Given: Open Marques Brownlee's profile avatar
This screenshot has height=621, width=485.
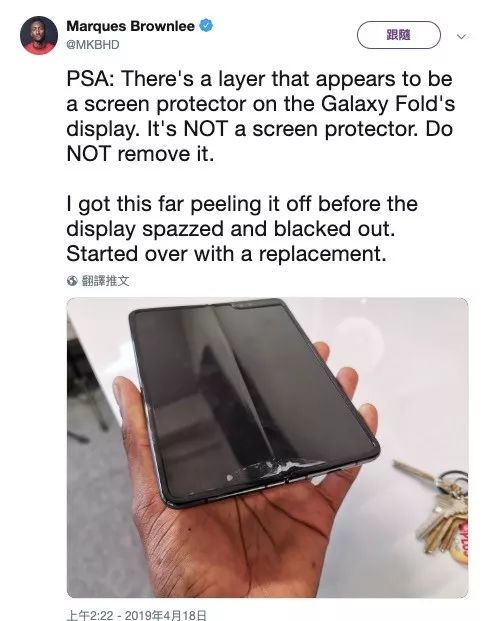Looking at the screenshot, I should tap(39, 35).
